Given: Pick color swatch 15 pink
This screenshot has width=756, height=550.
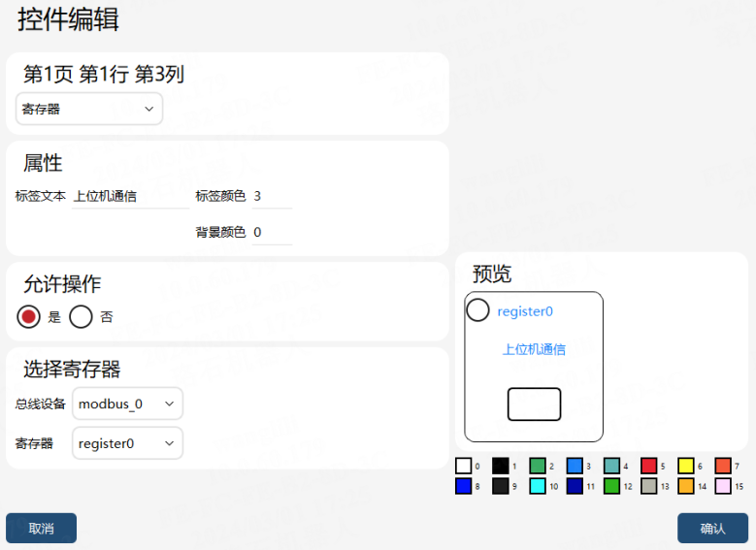Looking at the screenshot, I should (x=723, y=486).
